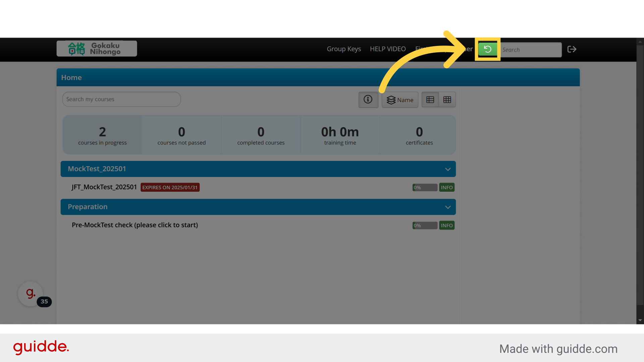This screenshot has height=362, width=644.
Task: Click the Gokaku Nihongo logo
Action: coord(97,49)
